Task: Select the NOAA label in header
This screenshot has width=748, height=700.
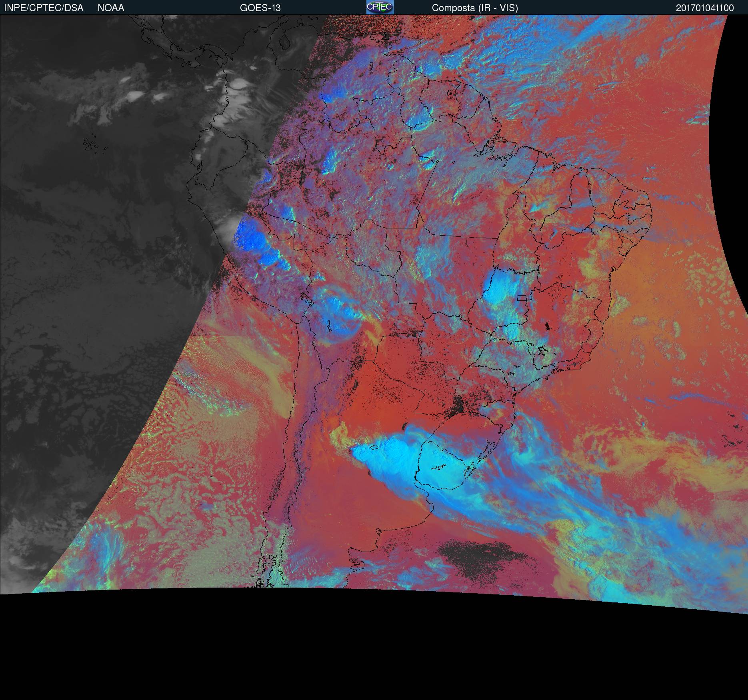Action: 111,8
